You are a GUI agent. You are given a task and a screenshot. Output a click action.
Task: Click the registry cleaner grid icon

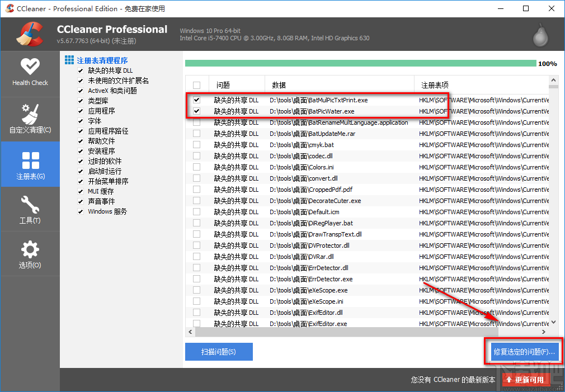point(69,60)
